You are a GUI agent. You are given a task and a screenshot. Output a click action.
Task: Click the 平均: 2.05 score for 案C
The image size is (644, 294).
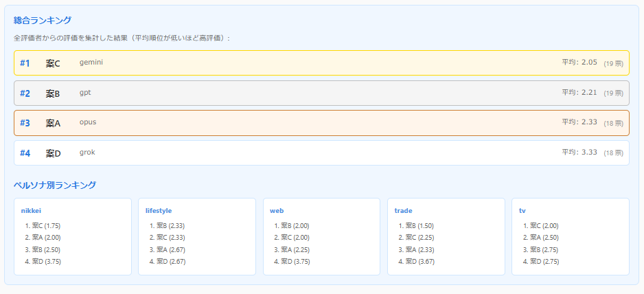pos(579,63)
